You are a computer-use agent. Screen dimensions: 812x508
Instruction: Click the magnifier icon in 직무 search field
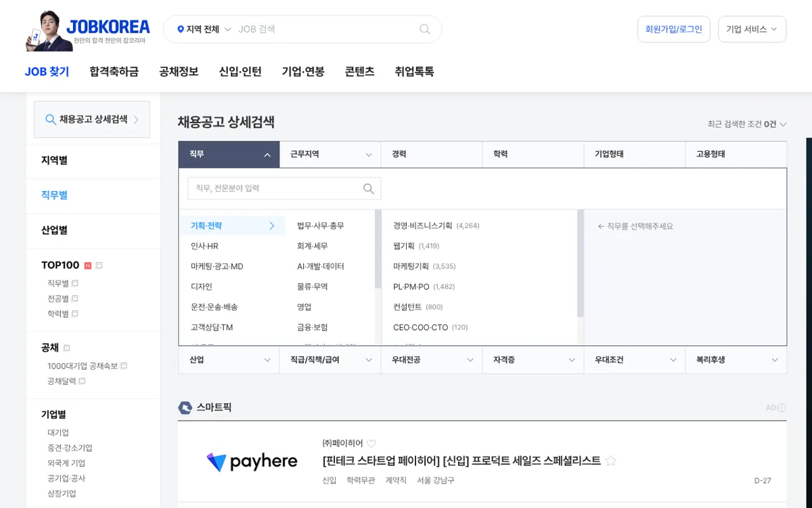[369, 188]
